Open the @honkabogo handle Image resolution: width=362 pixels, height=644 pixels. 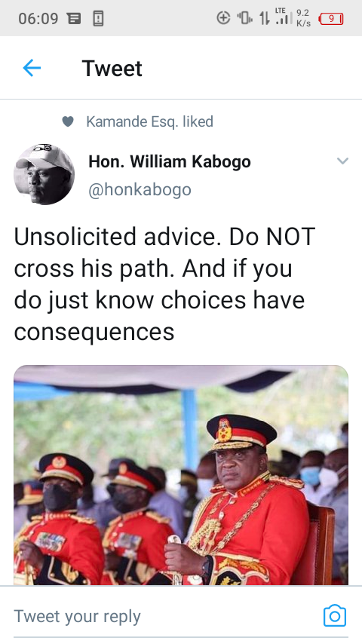140,190
